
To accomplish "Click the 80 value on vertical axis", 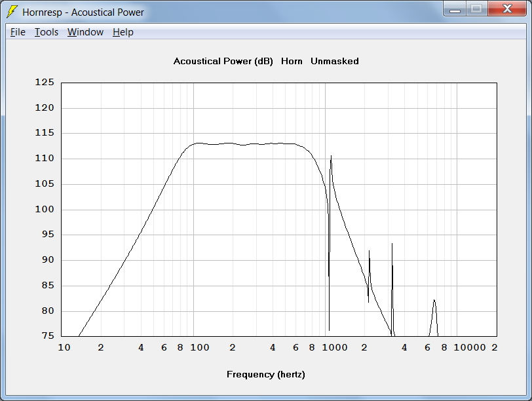I will pos(48,311).
